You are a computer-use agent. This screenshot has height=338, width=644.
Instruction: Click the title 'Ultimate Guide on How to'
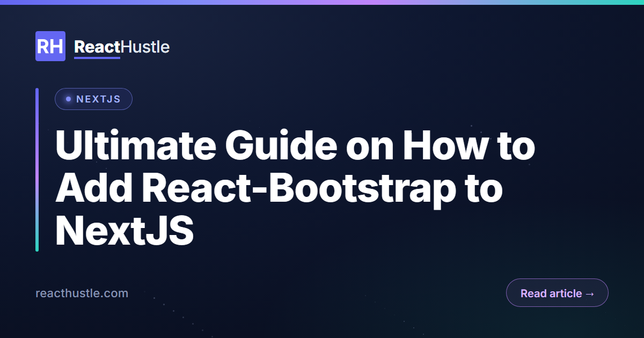[296, 146]
